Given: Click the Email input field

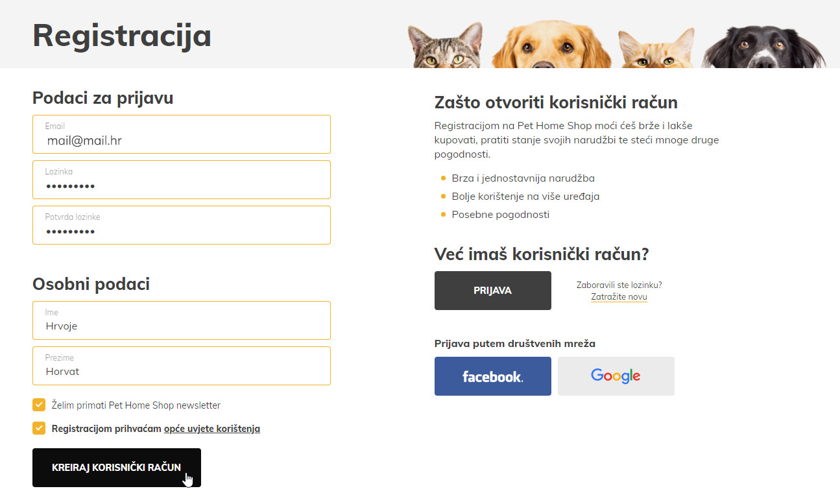Looking at the screenshot, I should click(182, 134).
